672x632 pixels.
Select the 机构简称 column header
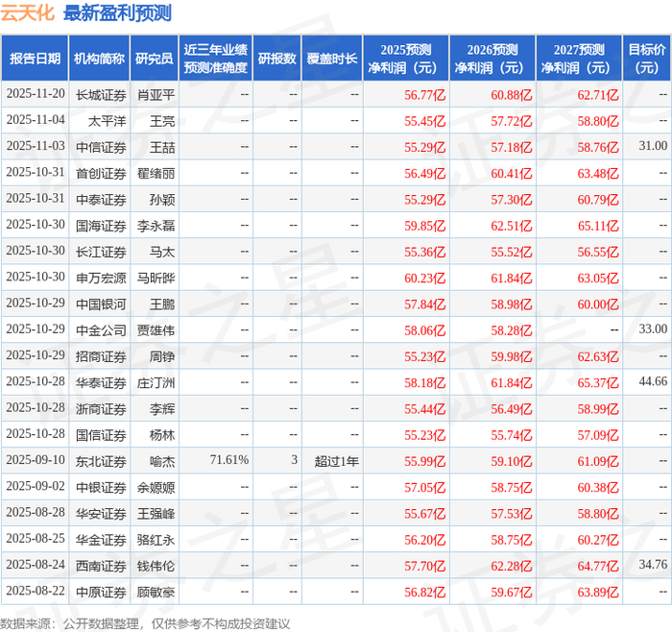pos(99,59)
